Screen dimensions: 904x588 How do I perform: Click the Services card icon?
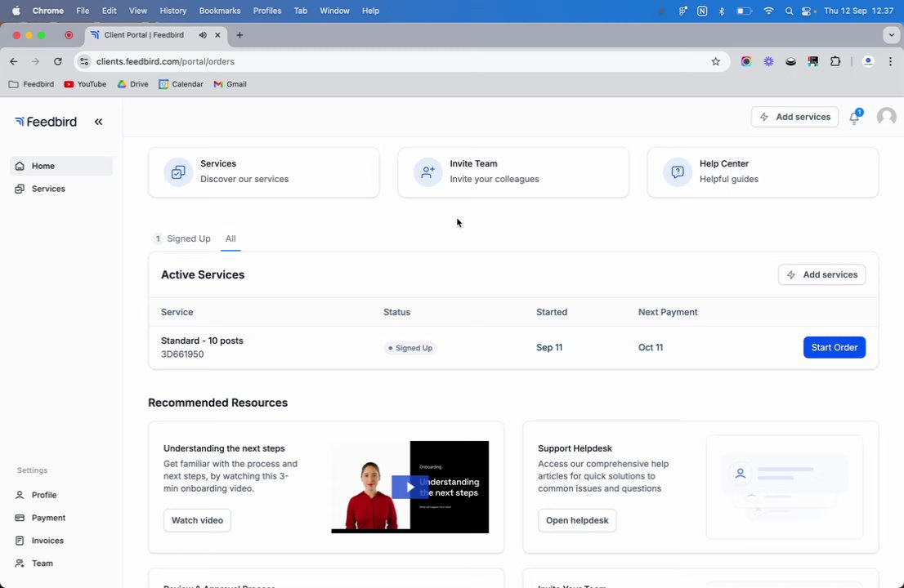[x=178, y=172]
